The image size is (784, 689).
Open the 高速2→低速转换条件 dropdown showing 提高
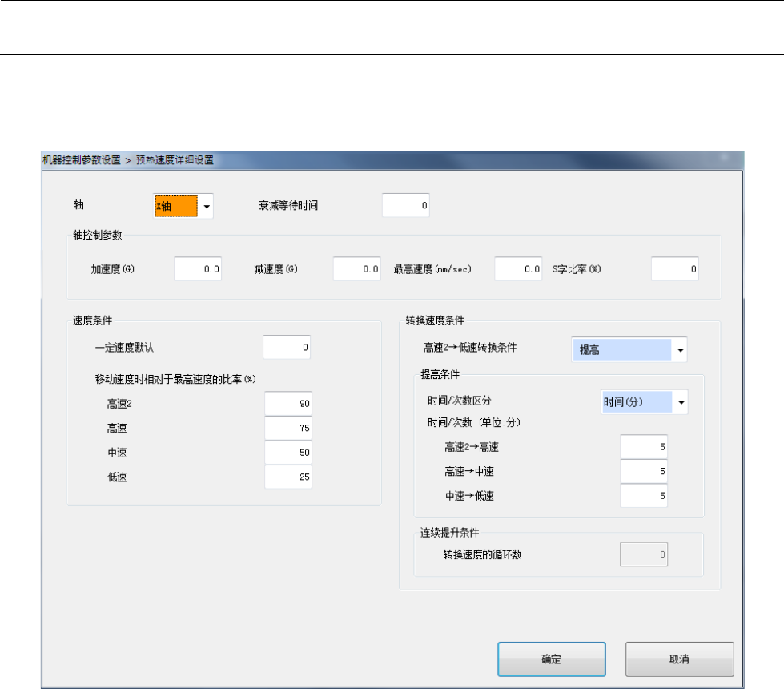pos(629,349)
